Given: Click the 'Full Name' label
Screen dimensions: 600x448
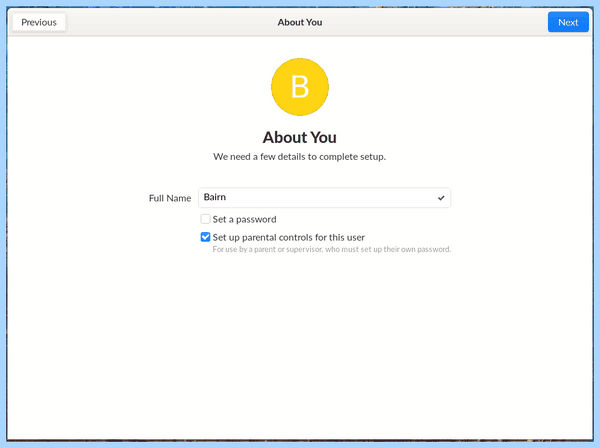Looking at the screenshot, I should point(170,198).
